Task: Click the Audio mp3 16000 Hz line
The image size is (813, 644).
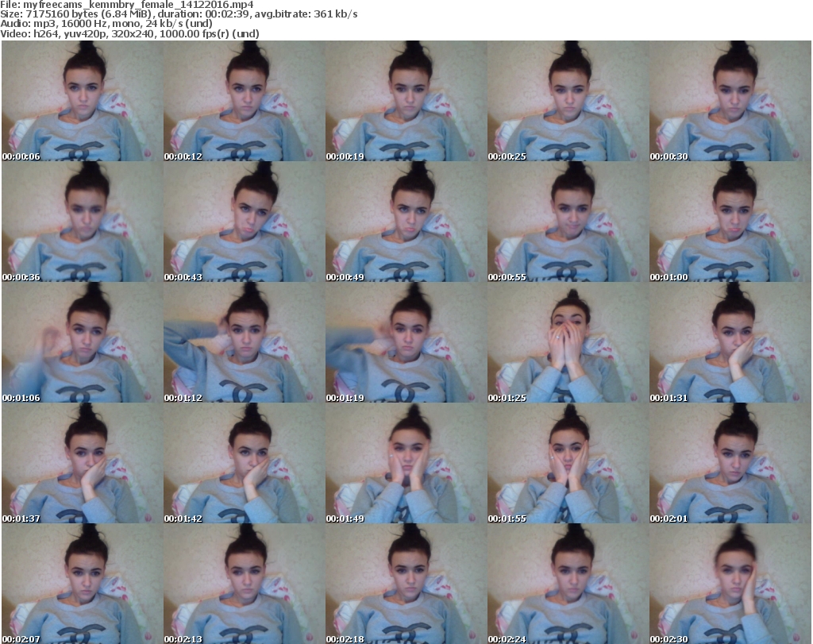Action: coord(106,24)
